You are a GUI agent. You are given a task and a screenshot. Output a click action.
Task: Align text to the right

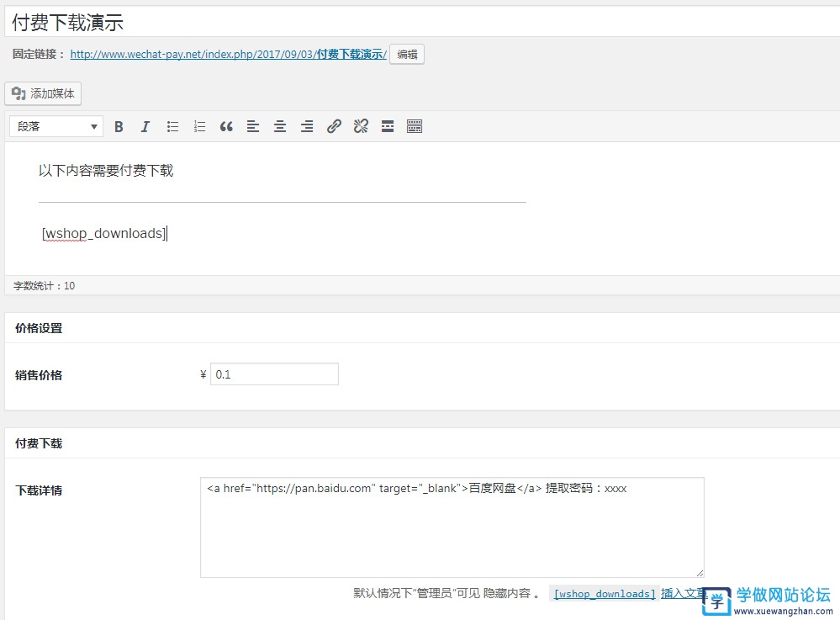pos(307,126)
